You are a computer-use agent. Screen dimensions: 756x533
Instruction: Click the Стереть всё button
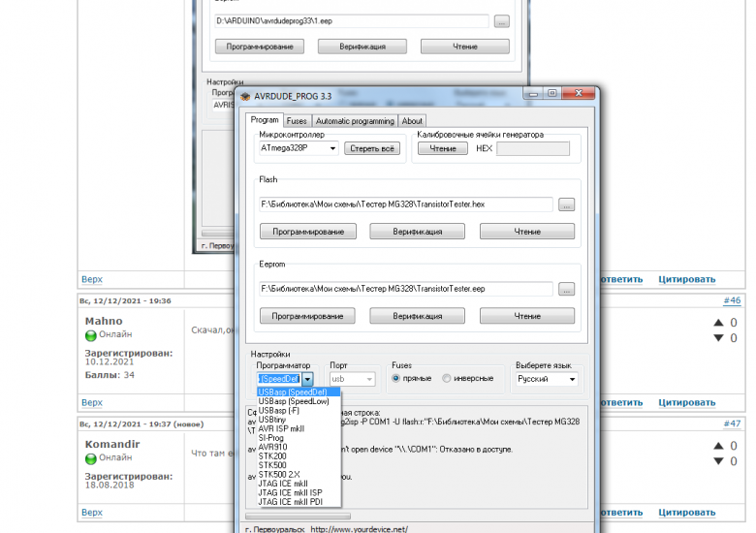[x=372, y=148]
